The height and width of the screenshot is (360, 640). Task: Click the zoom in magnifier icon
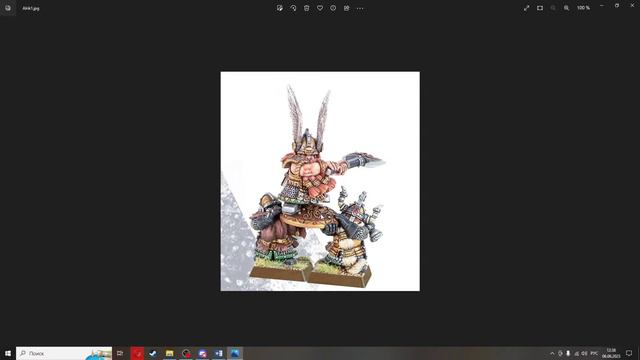point(567,8)
